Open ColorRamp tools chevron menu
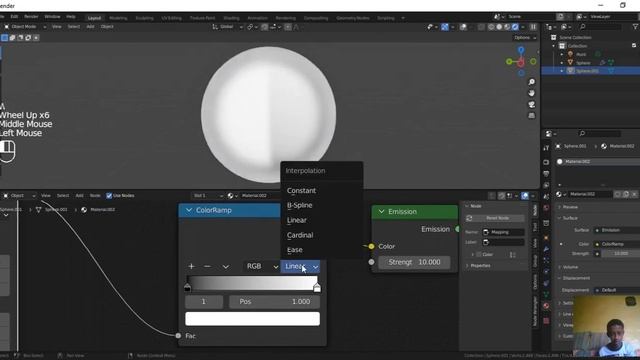 (226, 267)
